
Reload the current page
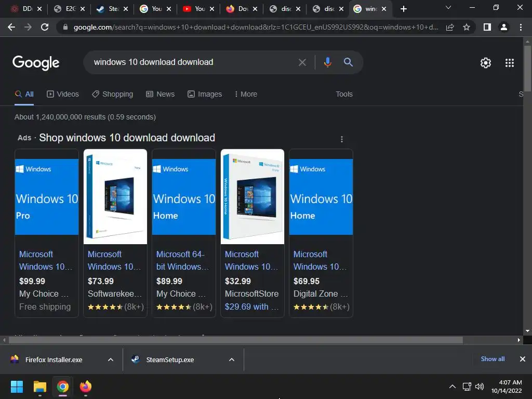coord(45,27)
